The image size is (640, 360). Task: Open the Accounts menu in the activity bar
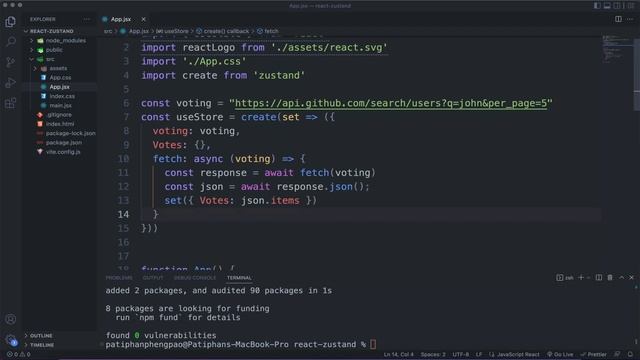(11, 319)
